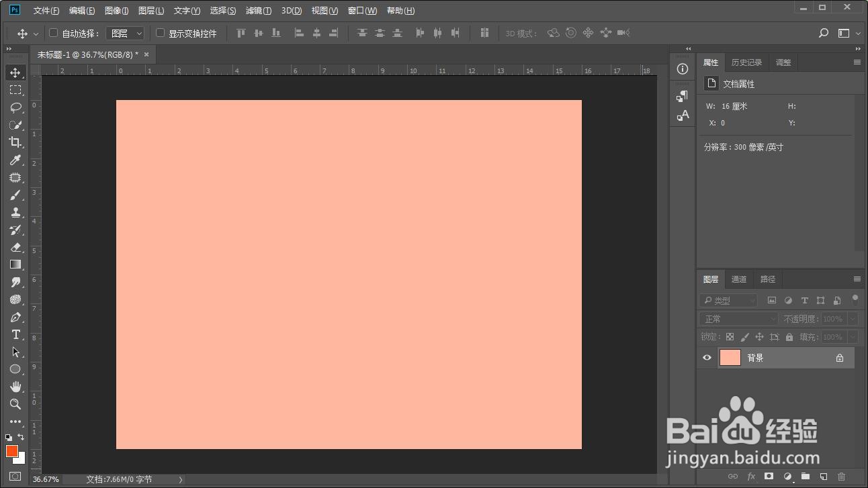Open the 填充 fill slider arrow

pos(853,337)
